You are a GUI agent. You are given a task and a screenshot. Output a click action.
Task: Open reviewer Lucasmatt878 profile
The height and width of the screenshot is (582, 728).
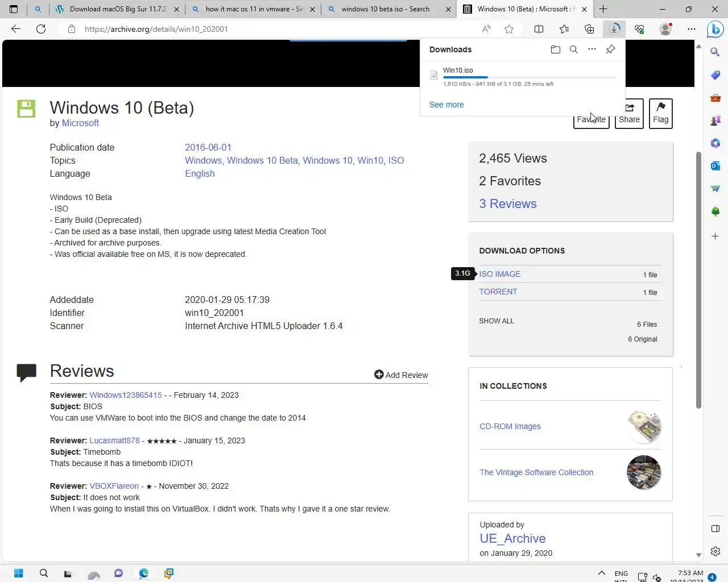pos(114,440)
